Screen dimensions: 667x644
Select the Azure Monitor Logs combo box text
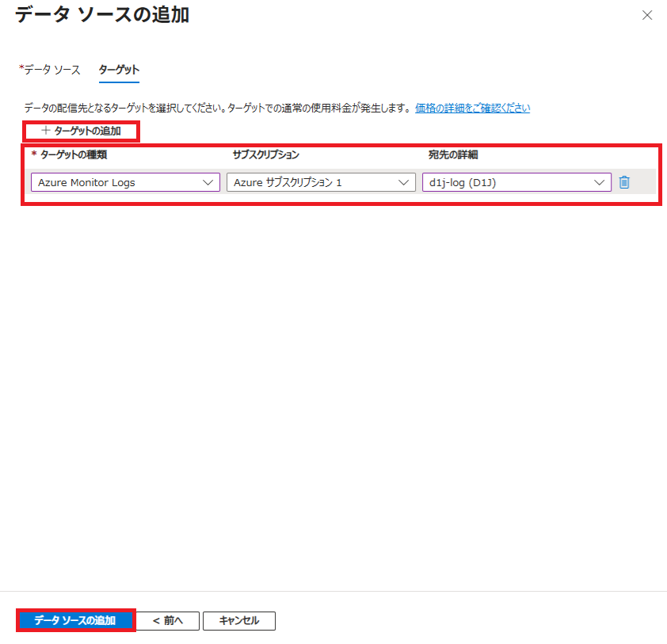87,182
